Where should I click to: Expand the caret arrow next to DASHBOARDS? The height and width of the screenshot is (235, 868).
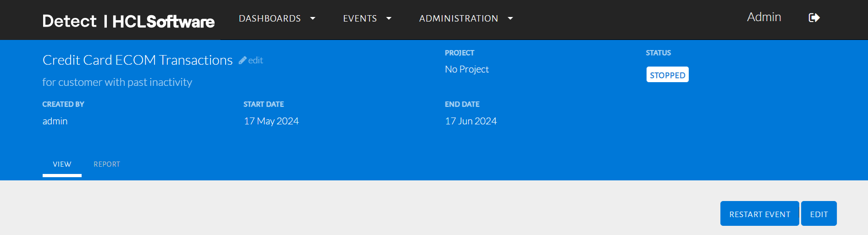pyautogui.click(x=313, y=18)
